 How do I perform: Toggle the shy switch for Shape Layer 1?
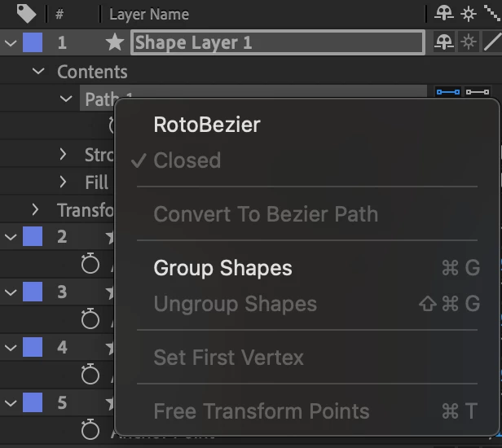click(x=443, y=42)
